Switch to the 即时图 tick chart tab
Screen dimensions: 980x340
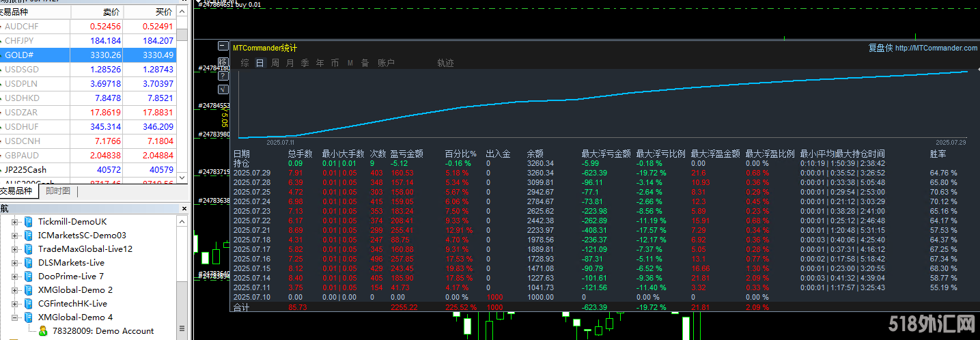pos(58,191)
